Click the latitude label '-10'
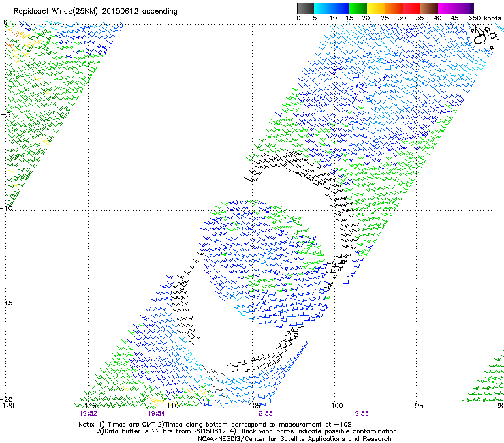Image resolution: width=504 pixels, height=443 pixels. (6, 208)
